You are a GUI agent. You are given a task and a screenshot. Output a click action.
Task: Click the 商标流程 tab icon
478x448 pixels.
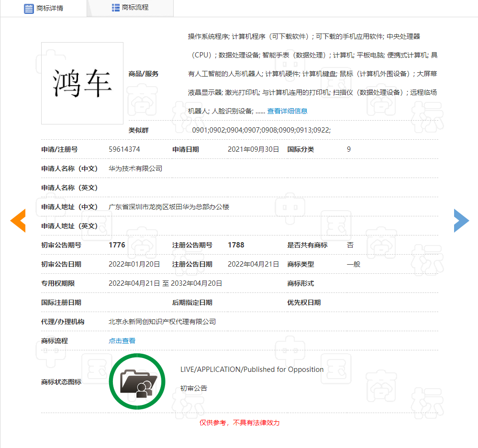[x=115, y=7]
